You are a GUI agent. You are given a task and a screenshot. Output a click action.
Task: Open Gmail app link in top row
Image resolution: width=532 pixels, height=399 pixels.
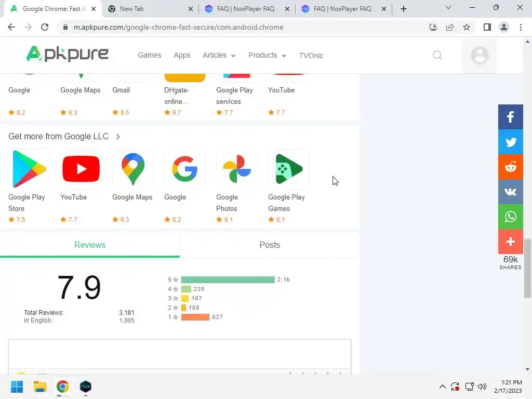pos(121,90)
